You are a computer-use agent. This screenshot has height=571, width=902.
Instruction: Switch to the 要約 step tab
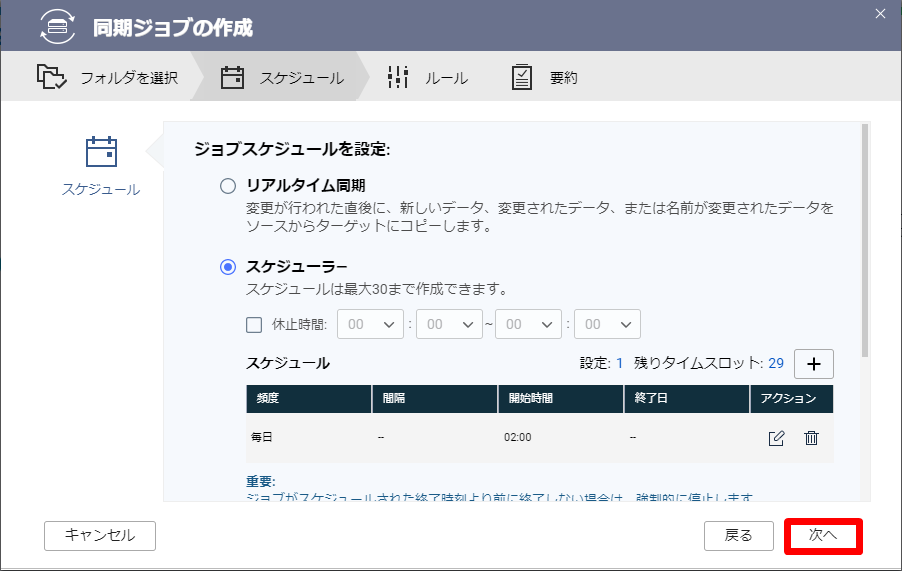pos(545,77)
